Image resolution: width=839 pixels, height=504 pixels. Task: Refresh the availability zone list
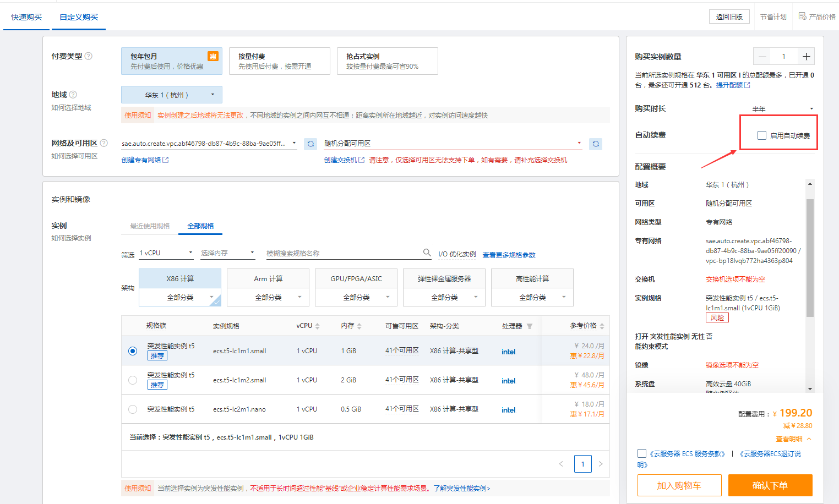[595, 144]
